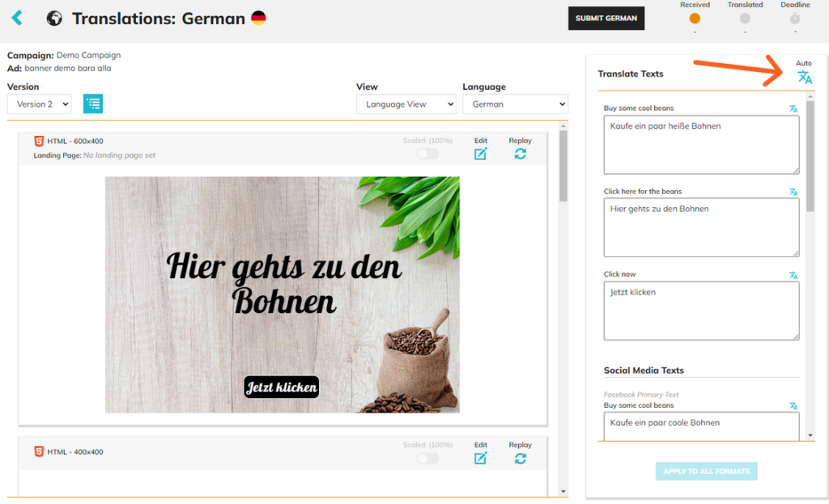Open the Language View dropdown
This screenshot has height=504, width=829.
point(406,104)
